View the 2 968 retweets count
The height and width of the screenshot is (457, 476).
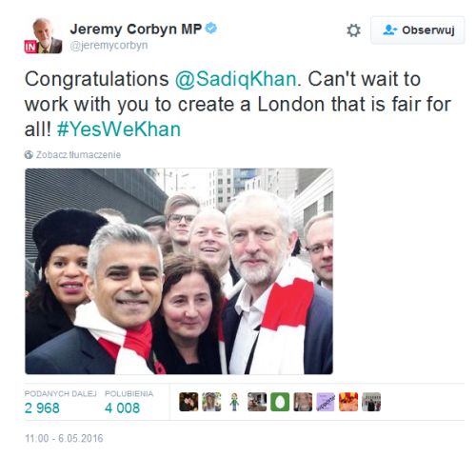[42, 408]
